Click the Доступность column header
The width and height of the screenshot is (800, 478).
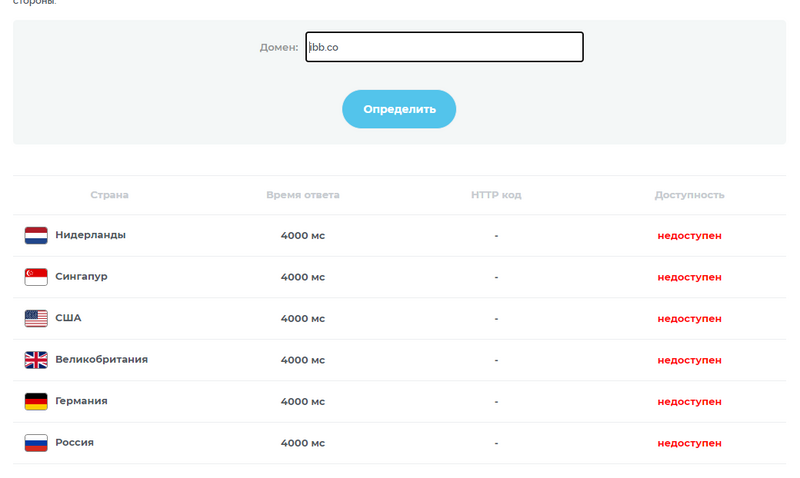(689, 195)
